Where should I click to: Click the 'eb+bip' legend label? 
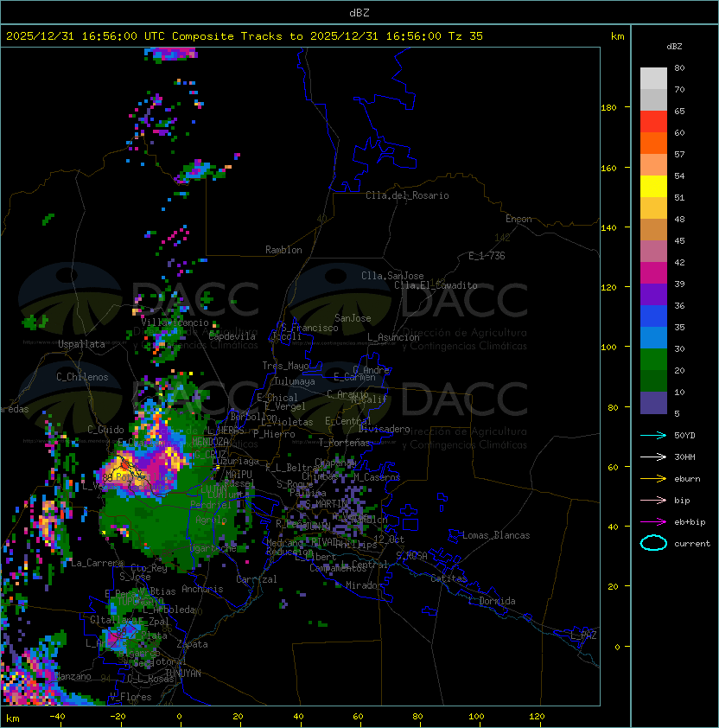[x=690, y=522]
